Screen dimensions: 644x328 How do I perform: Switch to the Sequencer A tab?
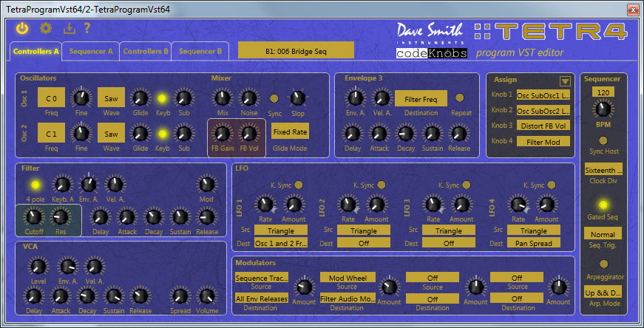click(92, 52)
